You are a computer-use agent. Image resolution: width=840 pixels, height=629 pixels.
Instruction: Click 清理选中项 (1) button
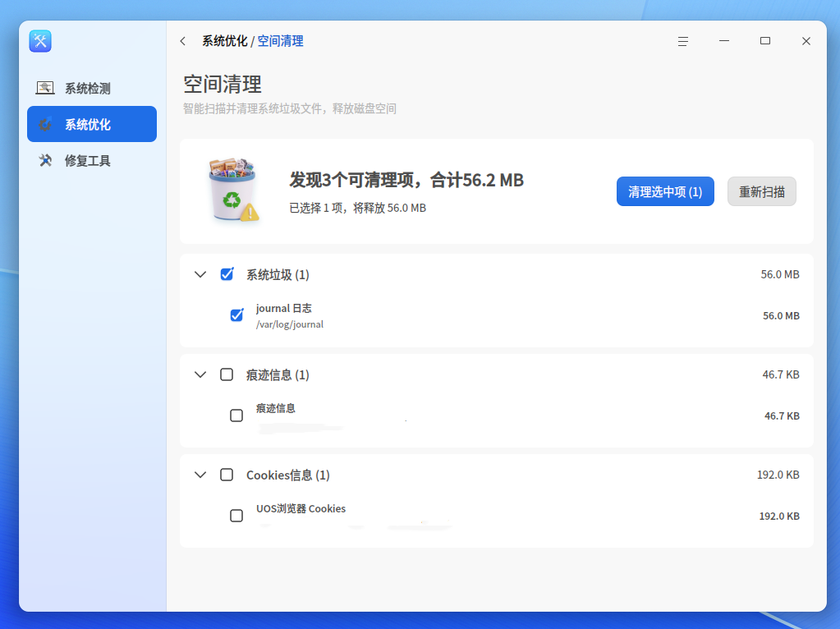click(x=665, y=191)
